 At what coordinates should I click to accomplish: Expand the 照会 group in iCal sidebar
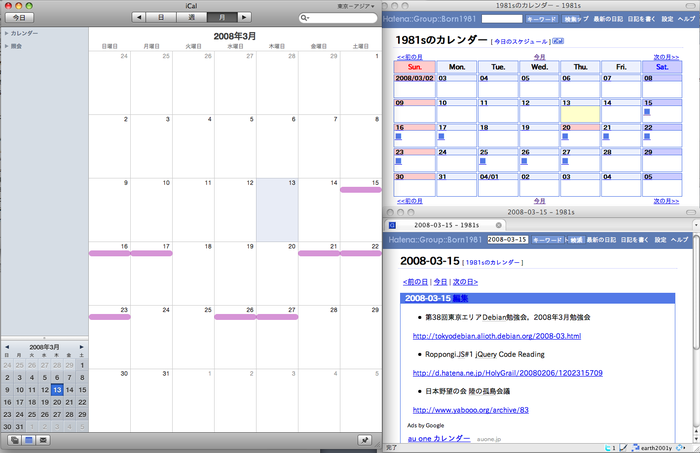point(6,46)
